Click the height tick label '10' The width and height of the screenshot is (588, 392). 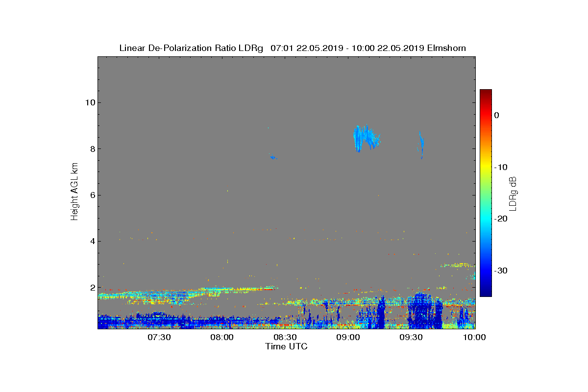pos(90,102)
